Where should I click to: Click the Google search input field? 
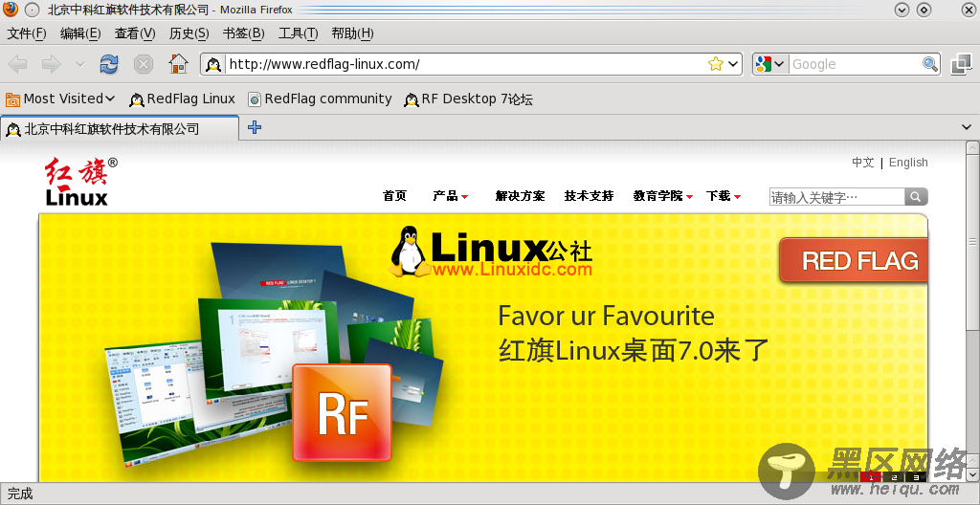pos(856,64)
